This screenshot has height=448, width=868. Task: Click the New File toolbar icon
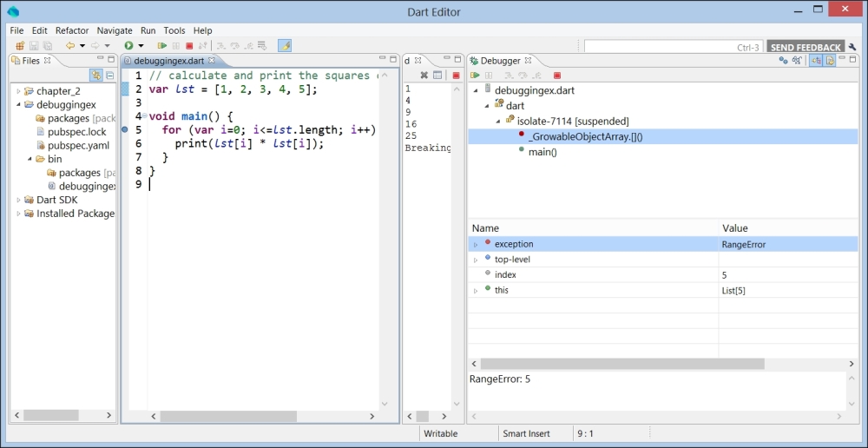pyautogui.click(x=19, y=46)
